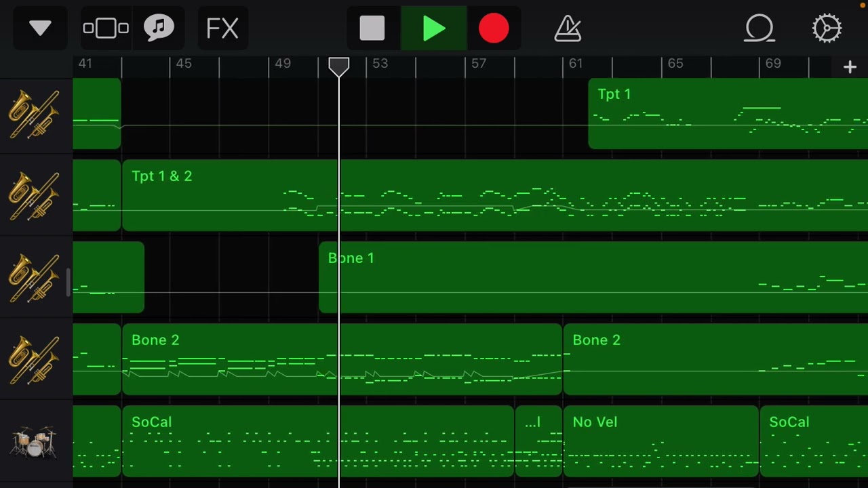Select the brass track icon beside Bone 1
The width and height of the screenshot is (868, 488).
point(34,278)
